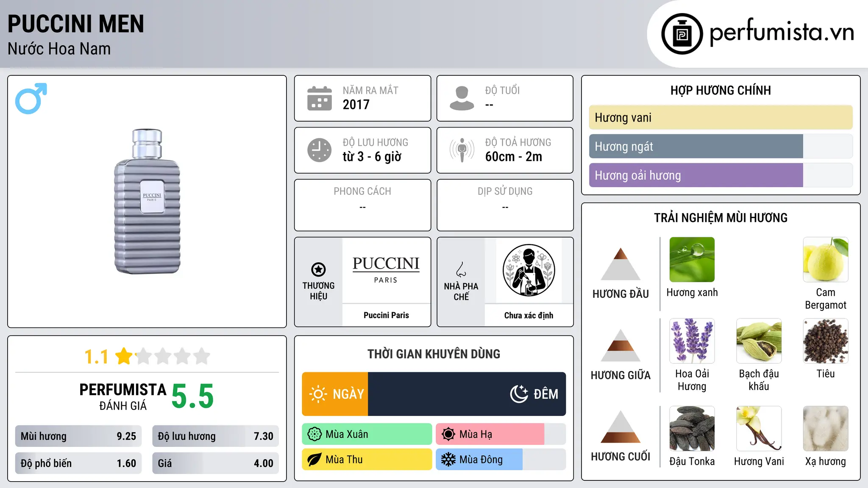Select the Hương Vani note image

pos(759,429)
